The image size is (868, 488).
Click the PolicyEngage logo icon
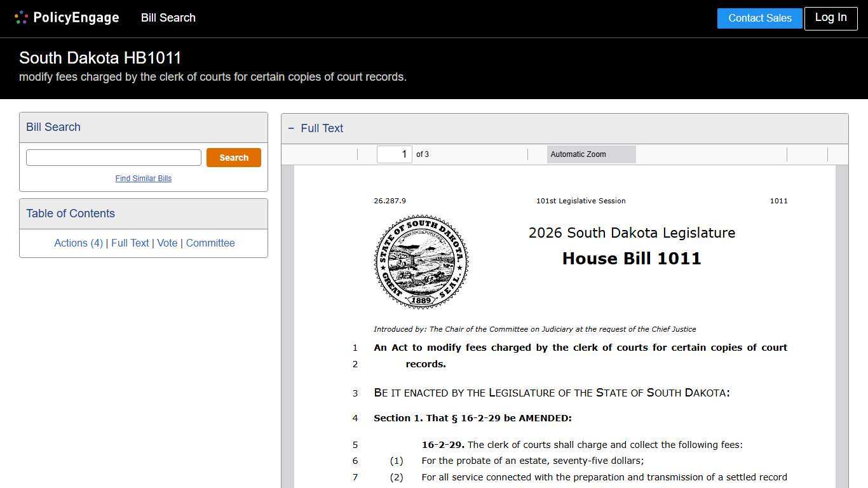pos(21,17)
